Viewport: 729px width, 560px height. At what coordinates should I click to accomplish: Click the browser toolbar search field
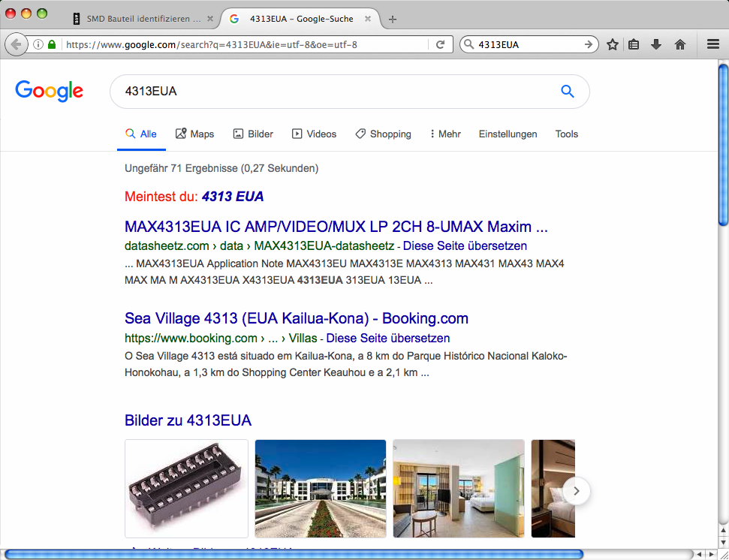529,44
